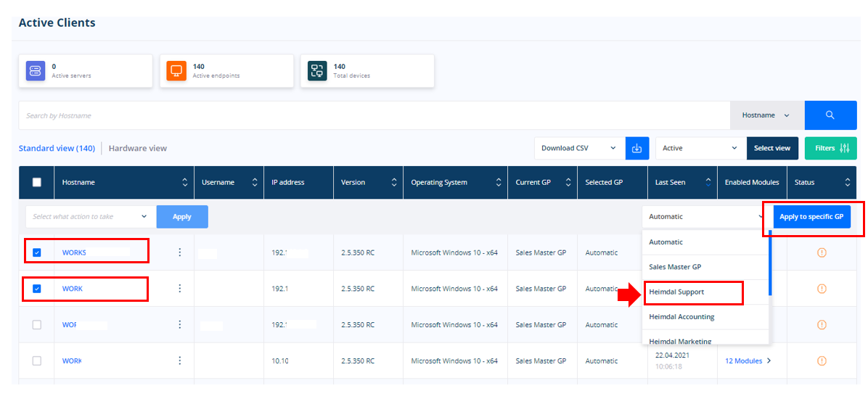The width and height of the screenshot is (868, 399).
Task: Open three-dot menu for second row WORK
Action: coord(179,288)
